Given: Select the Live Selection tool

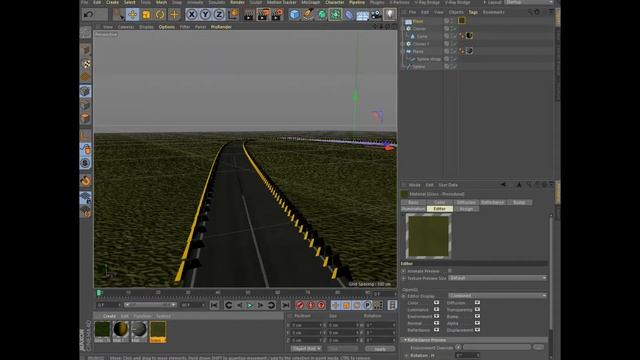Looking at the screenshot, I should (118, 15).
